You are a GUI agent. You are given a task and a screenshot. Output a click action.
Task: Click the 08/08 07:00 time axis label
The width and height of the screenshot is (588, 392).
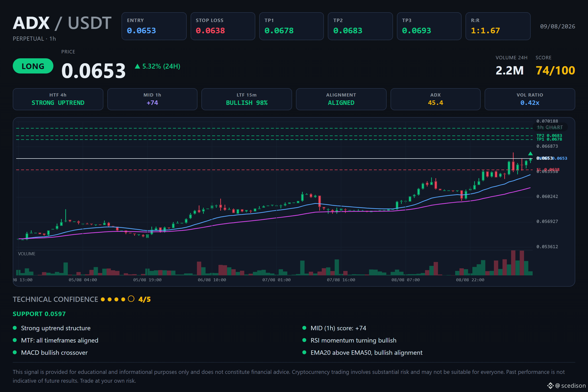pos(405,280)
